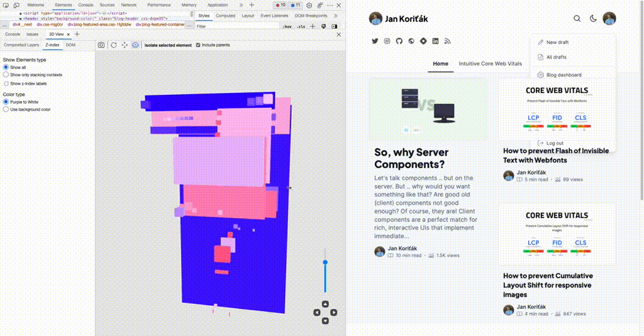The width and height of the screenshot is (644, 336).
Task: Click the user avatar in blog header
Action: click(x=609, y=18)
